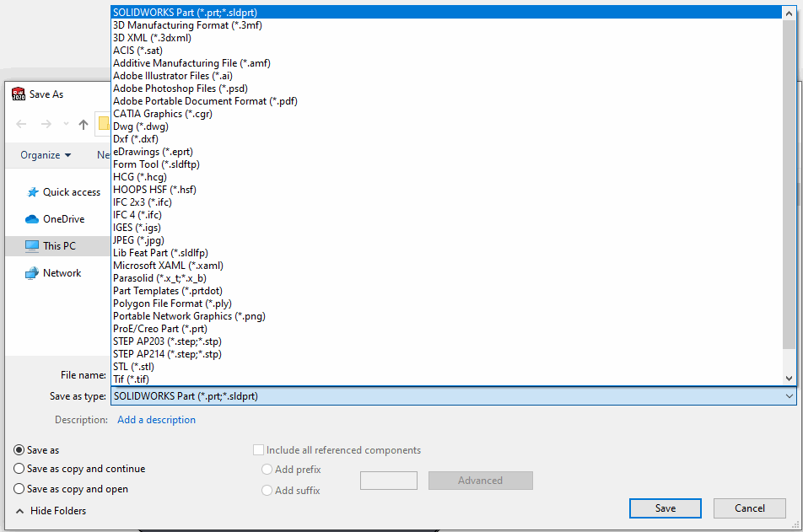Choose SOLIDWORKS Part (*.prt;*.sldprt) in type list
This screenshot has height=532, width=803.
click(x=446, y=13)
